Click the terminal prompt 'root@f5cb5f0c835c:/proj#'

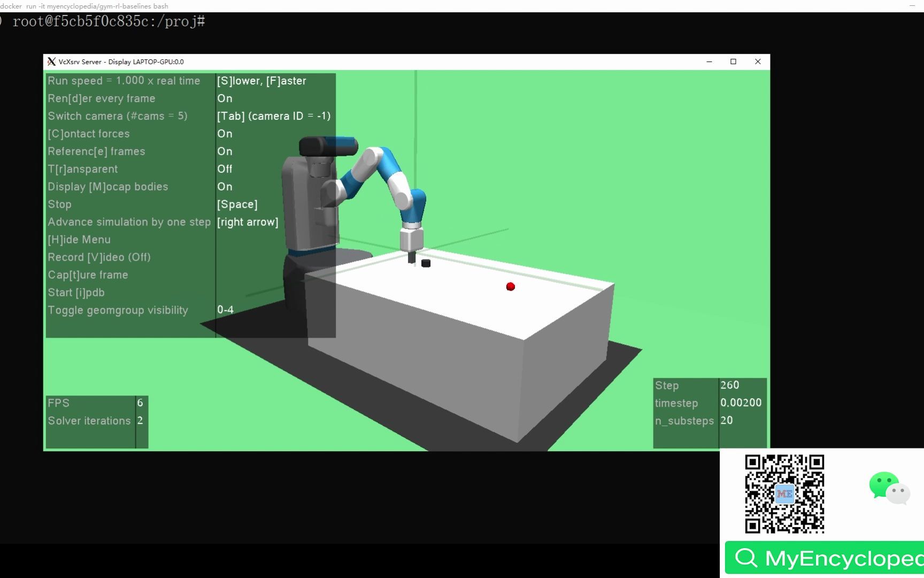coord(109,21)
